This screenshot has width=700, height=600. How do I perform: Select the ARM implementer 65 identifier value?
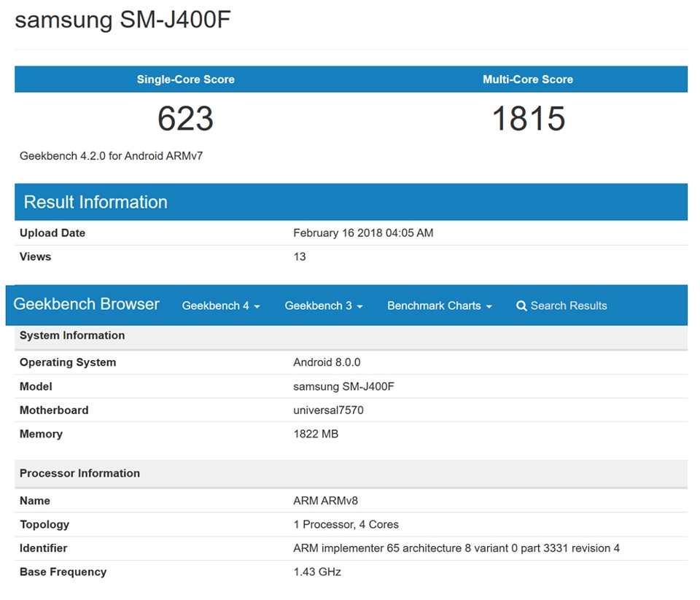(x=456, y=548)
